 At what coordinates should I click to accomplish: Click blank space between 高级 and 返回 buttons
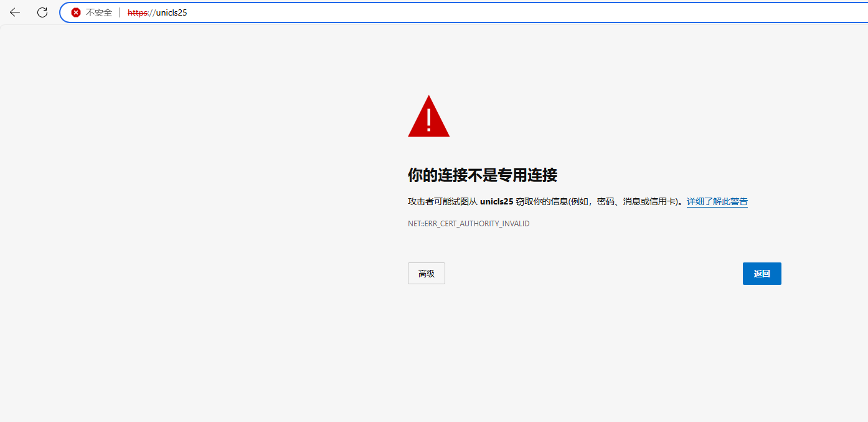[x=592, y=274]
